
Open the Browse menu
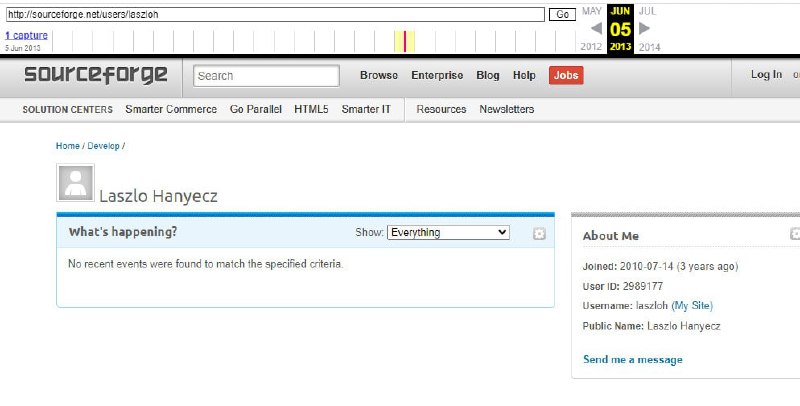379,75
